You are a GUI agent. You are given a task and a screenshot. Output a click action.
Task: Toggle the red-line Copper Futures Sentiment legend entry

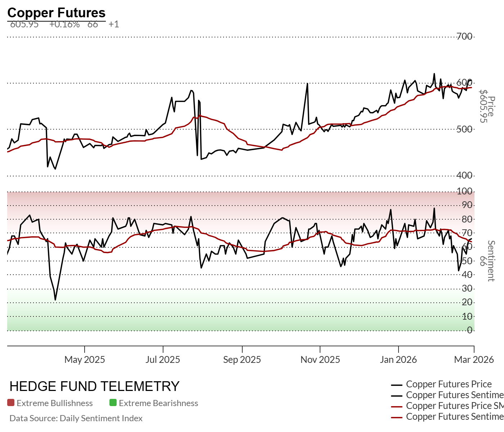tap(454, 417)
